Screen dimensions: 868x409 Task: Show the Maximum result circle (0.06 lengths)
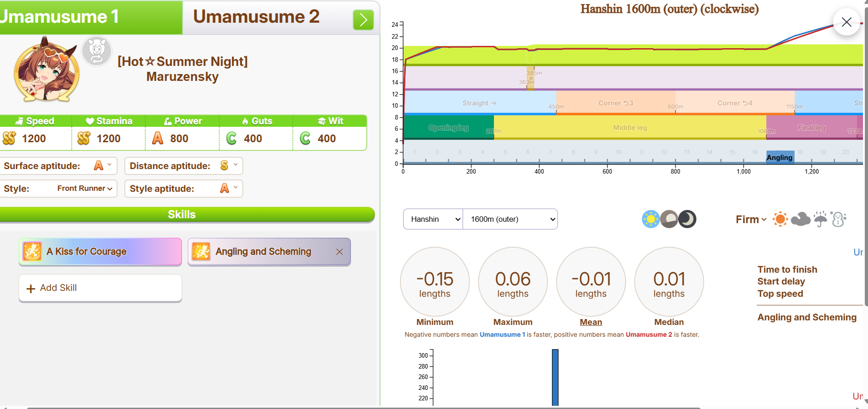(x=513, y=282)
